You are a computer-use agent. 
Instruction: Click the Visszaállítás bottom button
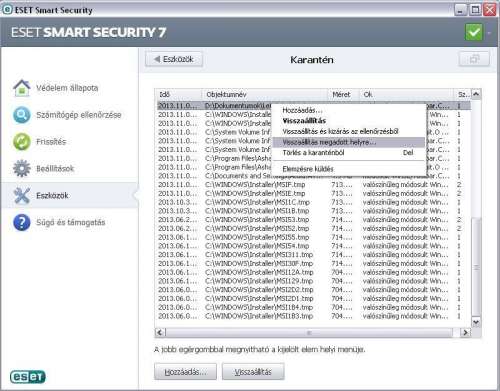[253, 372]
